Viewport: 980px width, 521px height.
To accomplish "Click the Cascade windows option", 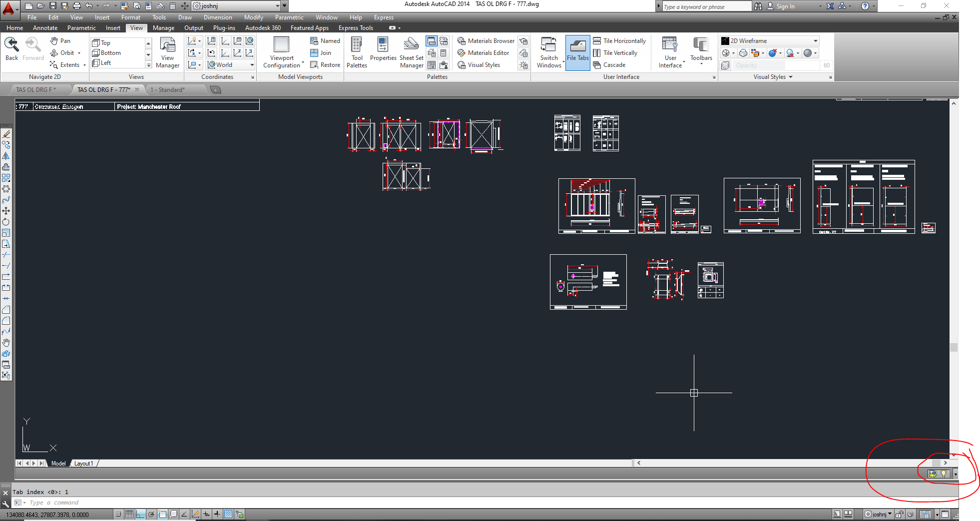I will point(609,65).
